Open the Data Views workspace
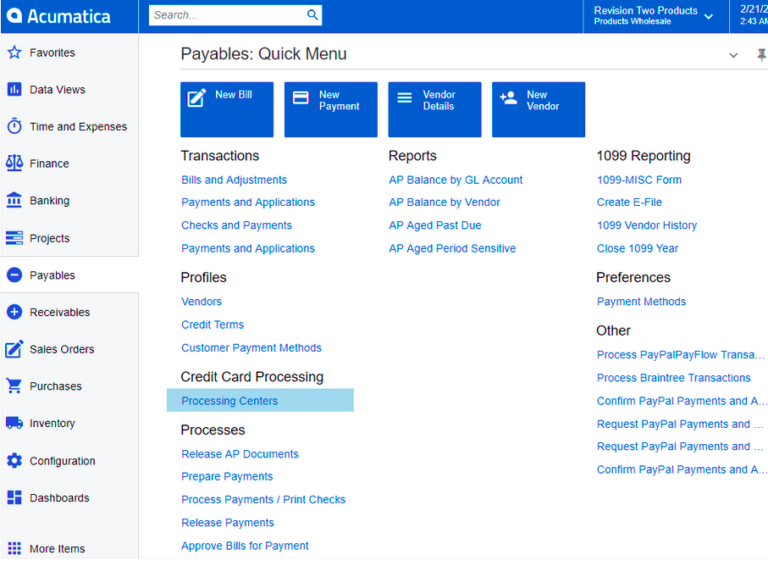Viewport: 768px width, 566px height. click(57, 90)
